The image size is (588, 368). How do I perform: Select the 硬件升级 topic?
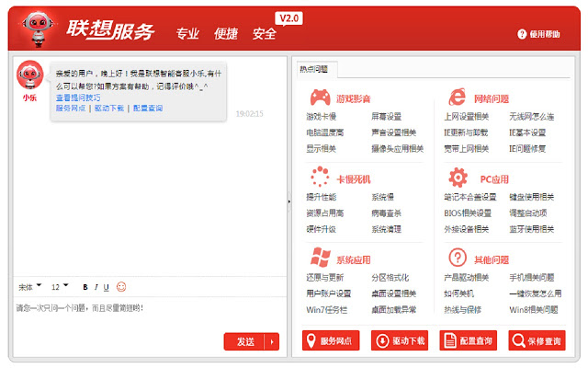point(321,229)
